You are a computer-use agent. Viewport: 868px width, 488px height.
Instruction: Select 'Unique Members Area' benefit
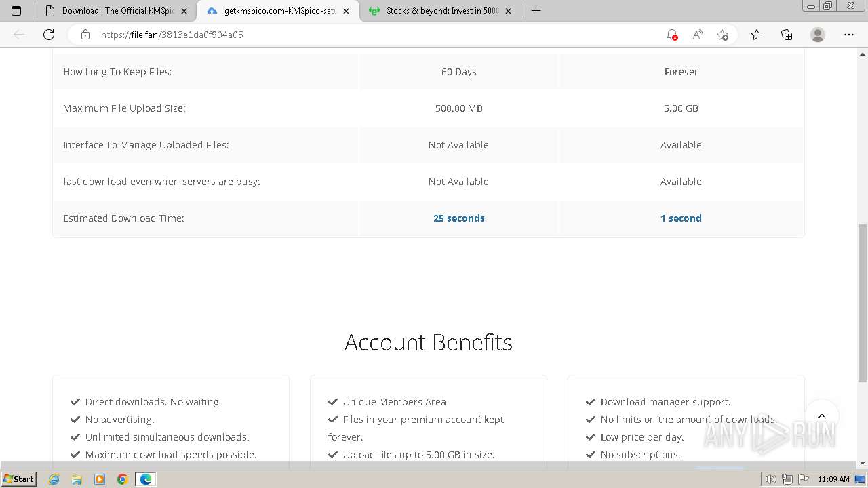pyautogui.click(x=395, y=402)
